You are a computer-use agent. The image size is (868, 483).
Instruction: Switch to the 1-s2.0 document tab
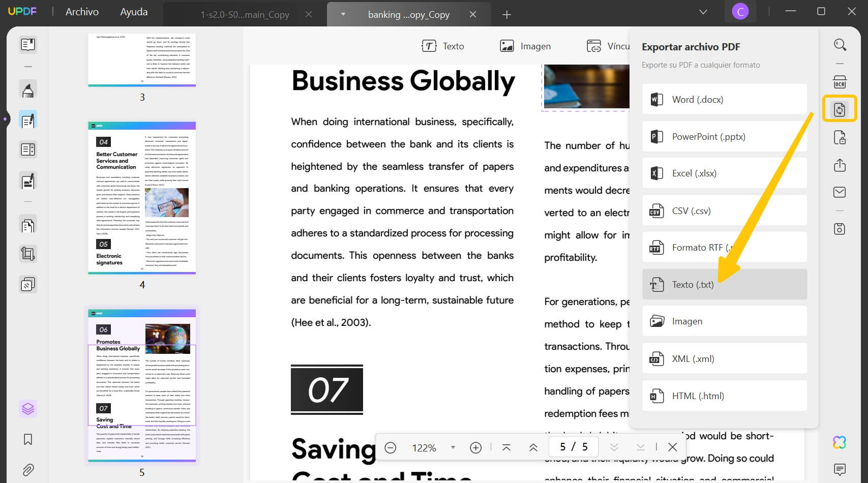[x=246, y=14]
